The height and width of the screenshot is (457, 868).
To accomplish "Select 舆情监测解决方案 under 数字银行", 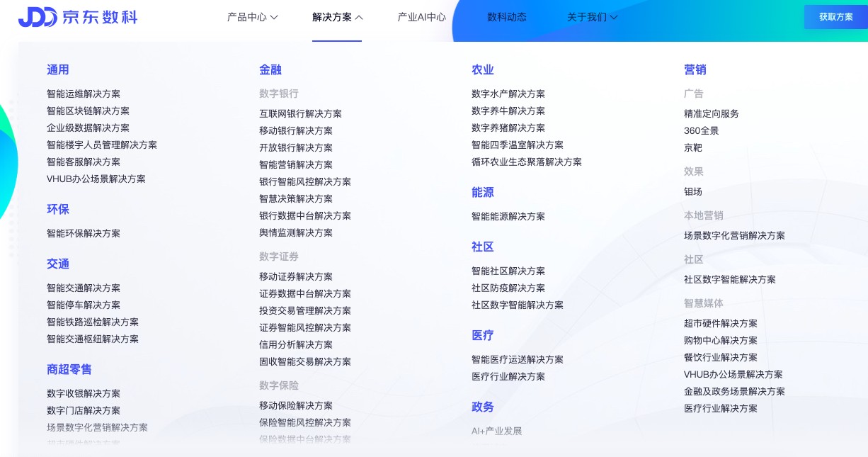I will 296,232.
